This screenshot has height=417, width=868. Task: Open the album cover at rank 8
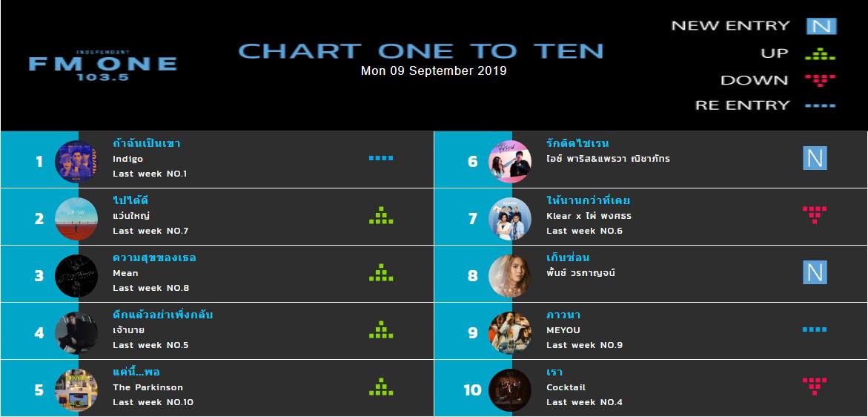pos(510,276)
